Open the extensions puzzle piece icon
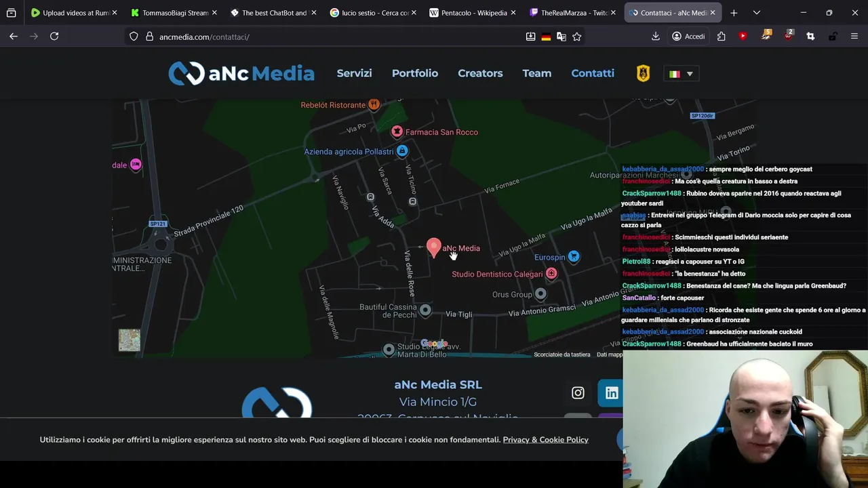The width and height of the screenshot is (868, 488). (722, 37)
